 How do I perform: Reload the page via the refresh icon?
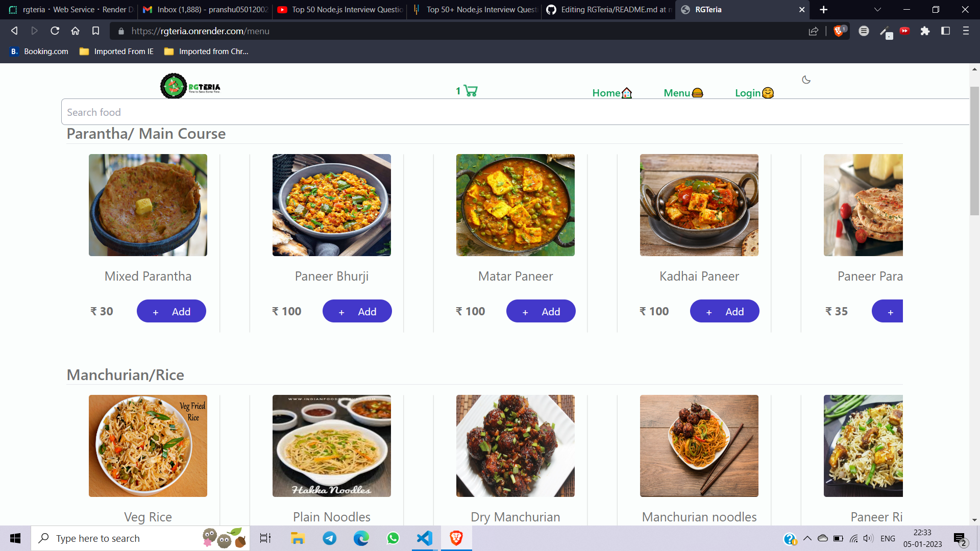tap(55, 31)
